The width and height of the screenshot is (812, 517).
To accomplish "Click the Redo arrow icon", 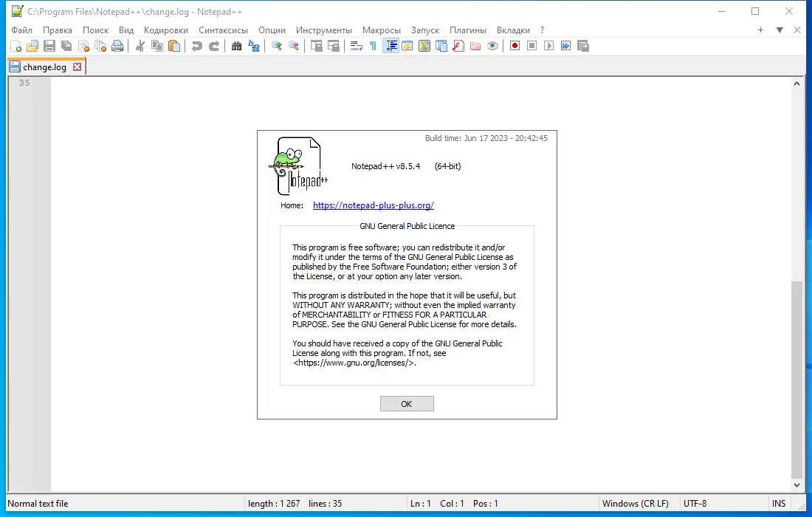I will click(214, 46).
